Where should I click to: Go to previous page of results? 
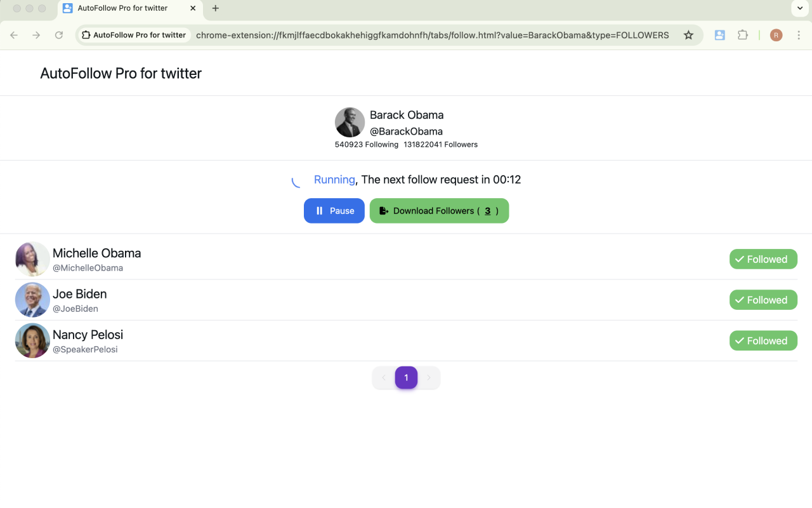(384, 378)
